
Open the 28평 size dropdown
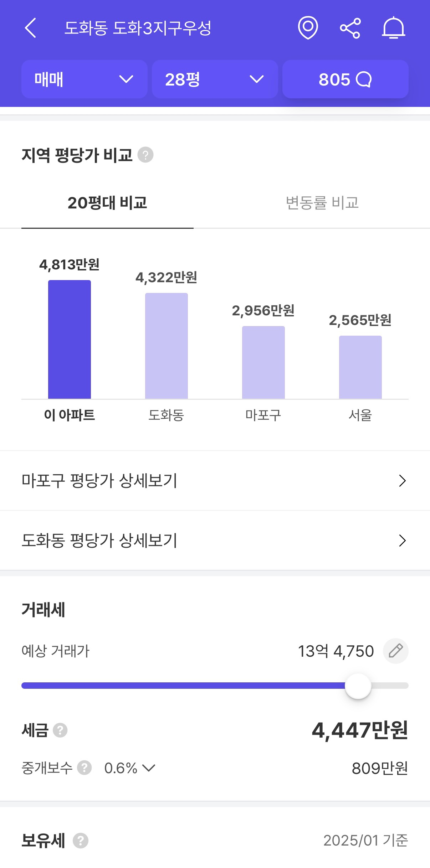[215, 79]
